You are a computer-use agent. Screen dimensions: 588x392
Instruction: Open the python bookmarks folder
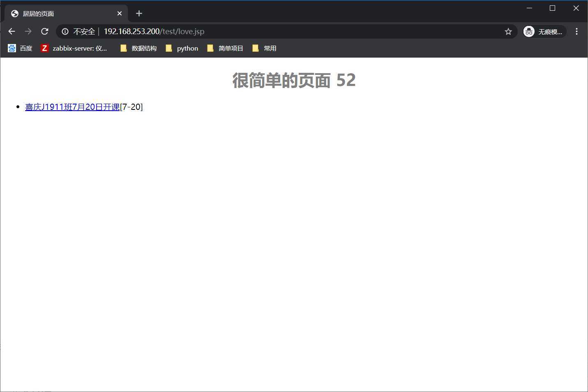point(182,48)
